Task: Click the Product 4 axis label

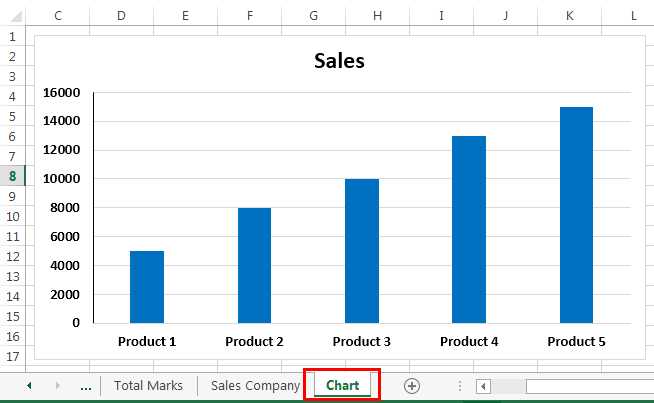Action: [x=469, y=342]
